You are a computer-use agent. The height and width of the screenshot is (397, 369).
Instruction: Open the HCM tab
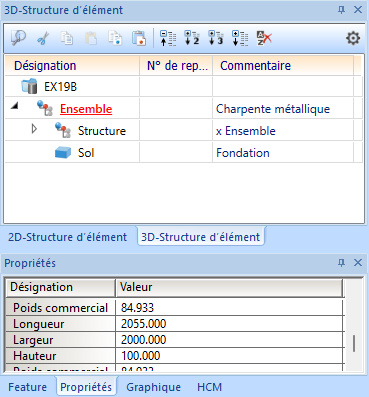point(209,387)
